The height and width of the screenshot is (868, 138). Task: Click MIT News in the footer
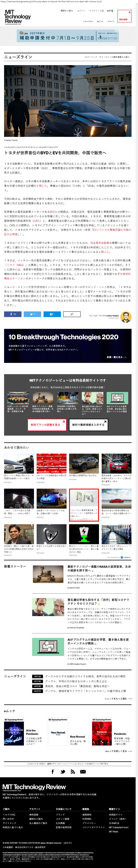(x=113, y=832)
